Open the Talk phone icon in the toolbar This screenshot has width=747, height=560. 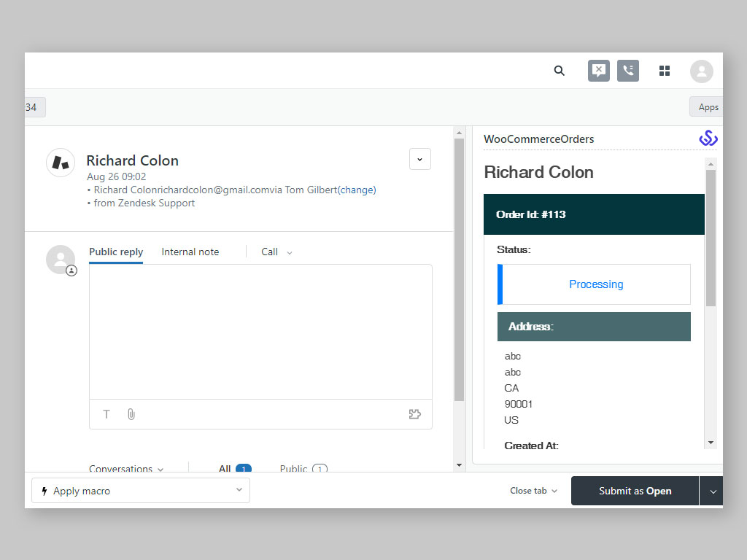(x=627, y=71)
